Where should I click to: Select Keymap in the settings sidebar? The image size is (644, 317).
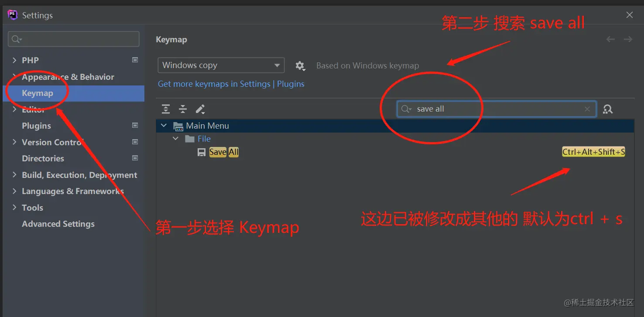coord(73,93)
